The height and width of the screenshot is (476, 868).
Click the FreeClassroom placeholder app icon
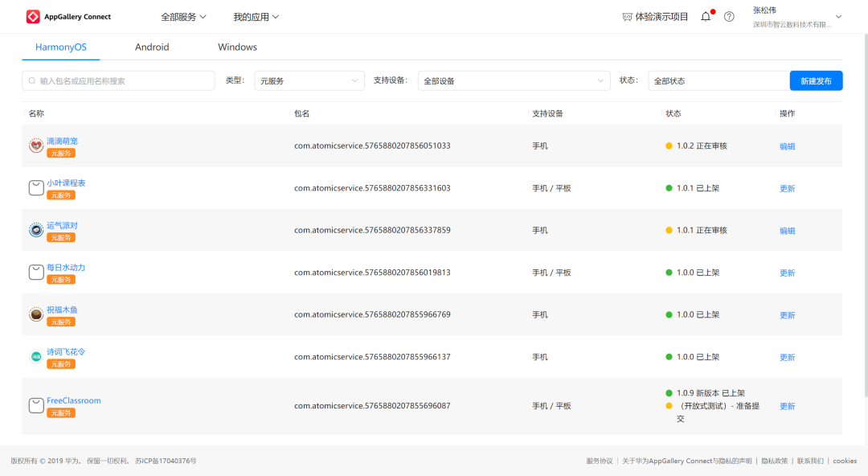(36, 405)
